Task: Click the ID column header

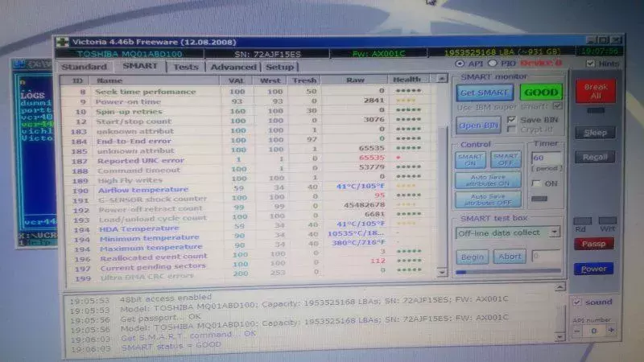Action: [77, 80]
